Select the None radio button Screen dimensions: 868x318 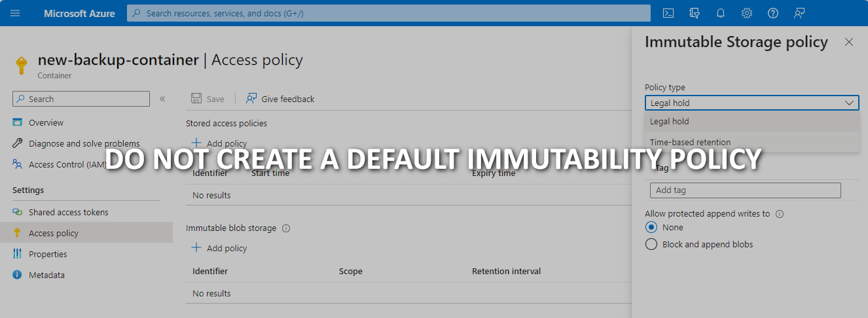[x=651, y=227]
